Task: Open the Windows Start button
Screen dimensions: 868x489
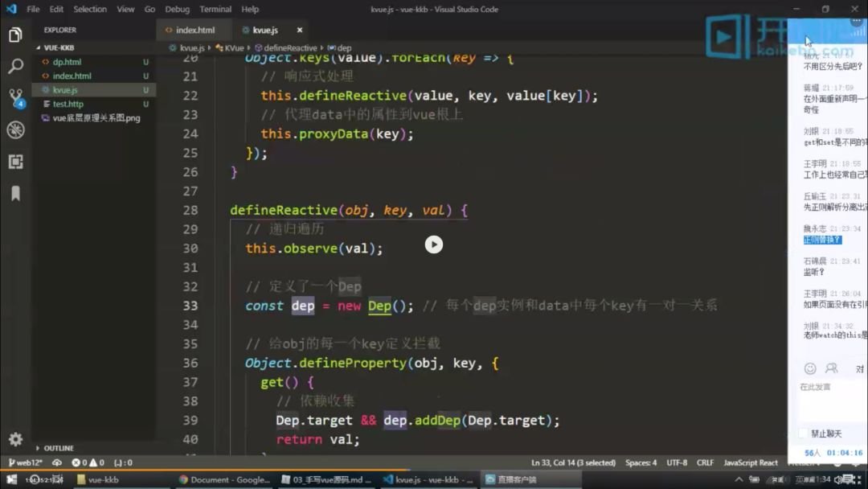Action: coord(11,479)
